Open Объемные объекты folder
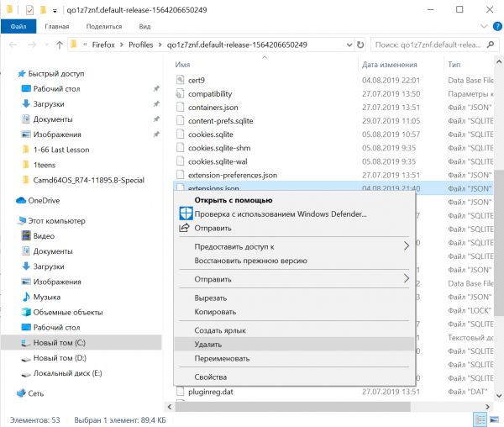Image resolution: width=504 pixels, height=427 pixels. click(x=68, y=312)
